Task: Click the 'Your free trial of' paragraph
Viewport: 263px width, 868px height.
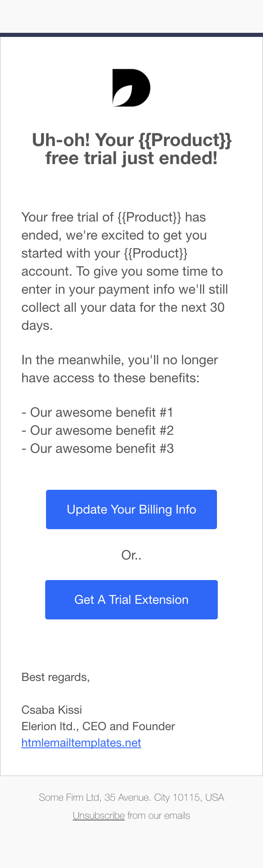Action: tap(125, 271)
